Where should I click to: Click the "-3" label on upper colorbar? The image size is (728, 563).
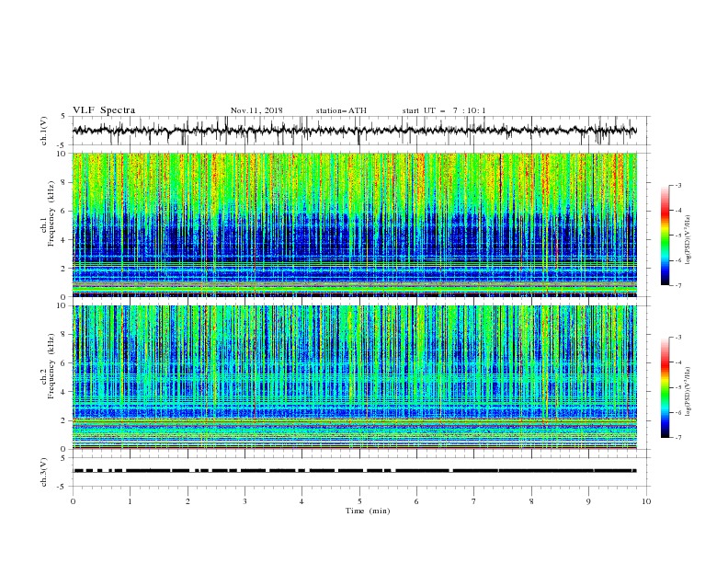point(678,185)
